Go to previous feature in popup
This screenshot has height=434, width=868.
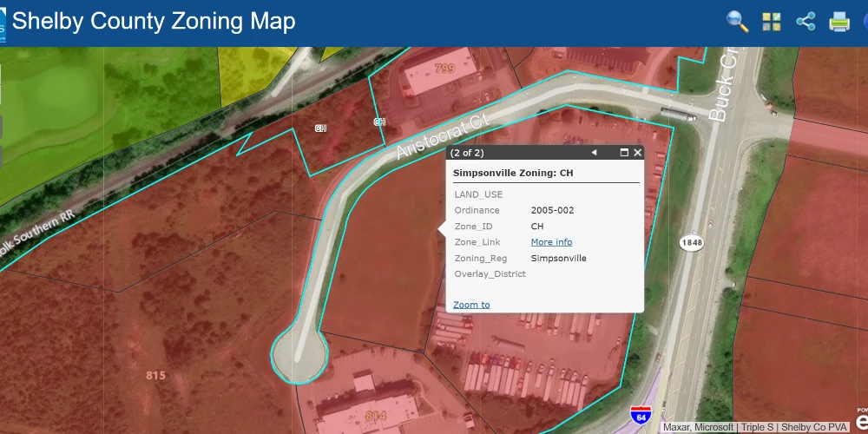594,153
